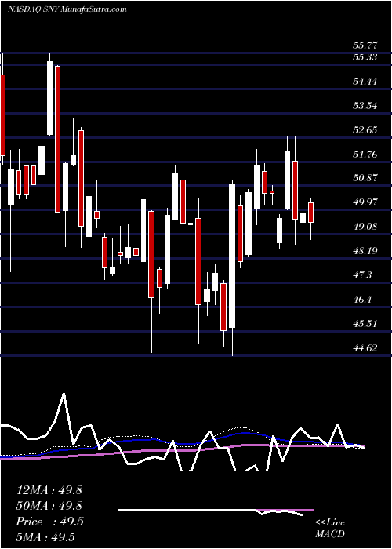Select the 48.19 price label
392x549 pixels.
pyautogui.click(x=365, y=251)
